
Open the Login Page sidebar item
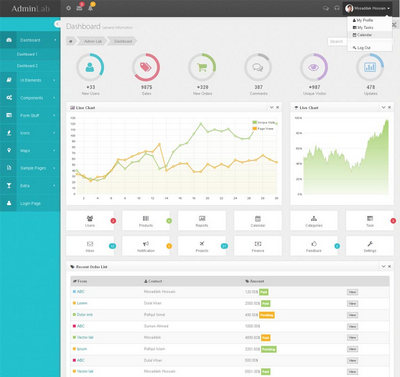click(x=30, y=203)
